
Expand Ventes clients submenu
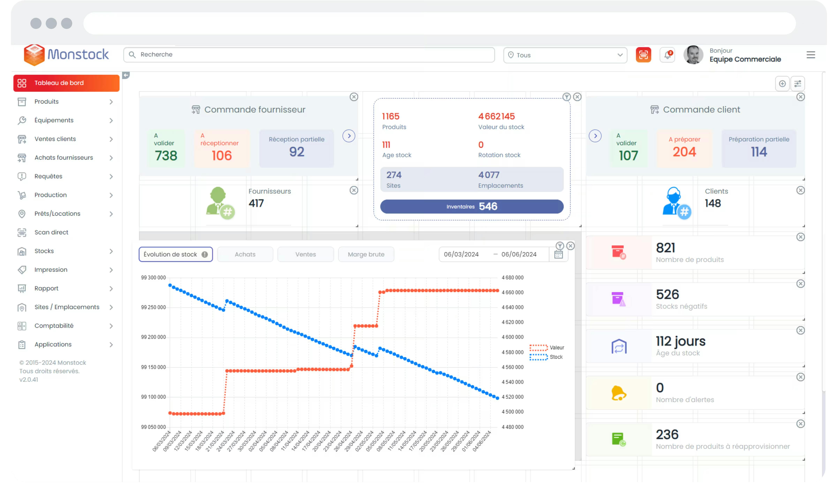click(66, 139)
